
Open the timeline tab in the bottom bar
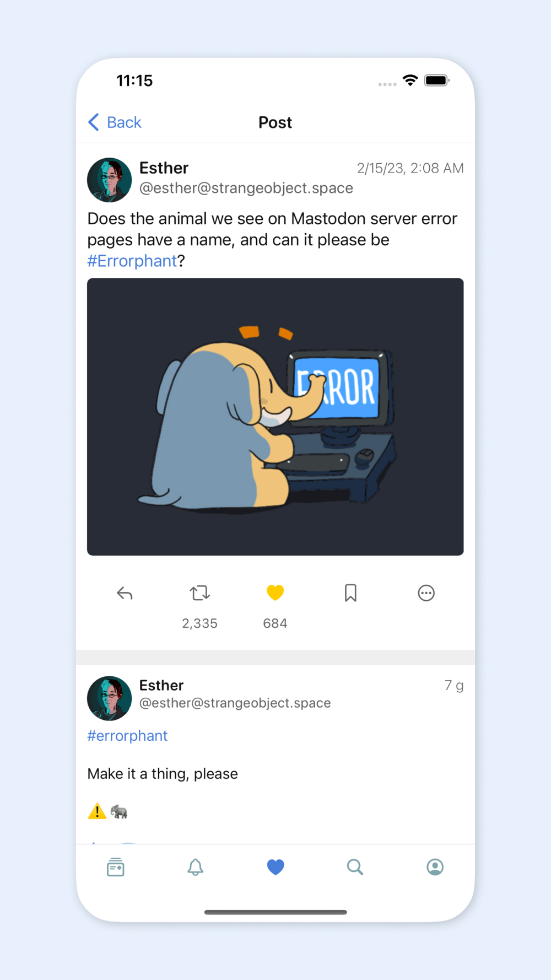point(116,867)
